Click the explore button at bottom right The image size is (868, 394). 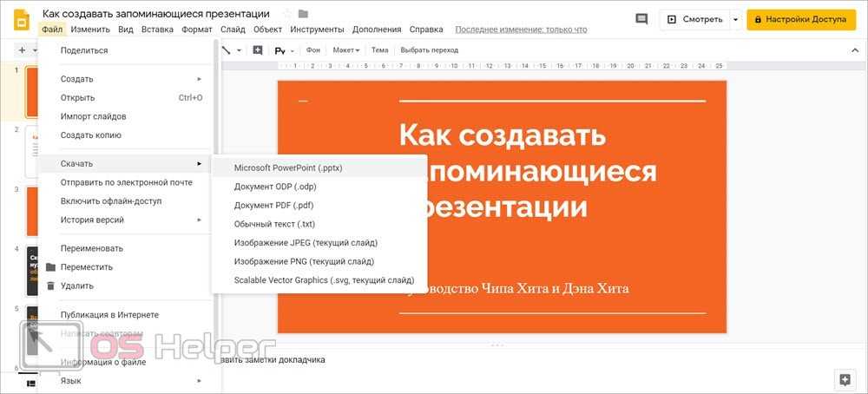845,379
